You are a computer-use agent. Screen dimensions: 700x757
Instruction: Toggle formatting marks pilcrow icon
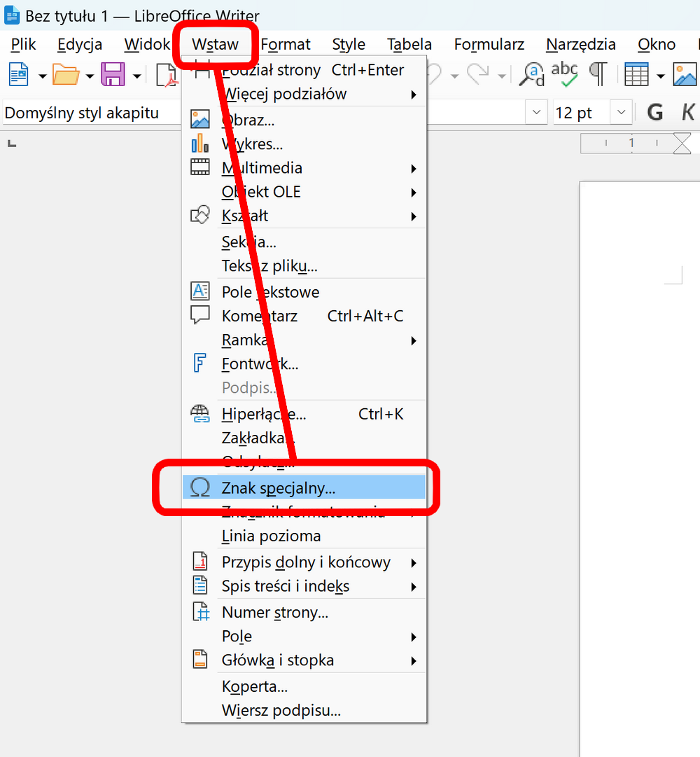point(598,75)
